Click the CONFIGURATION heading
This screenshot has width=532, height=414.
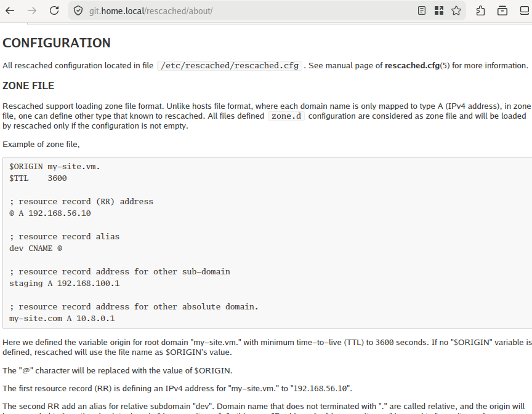point(56,43)
